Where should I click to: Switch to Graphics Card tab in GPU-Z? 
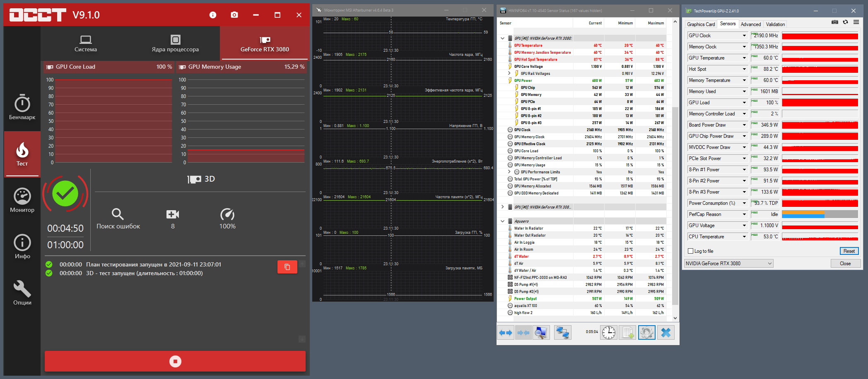coord(701,24)
